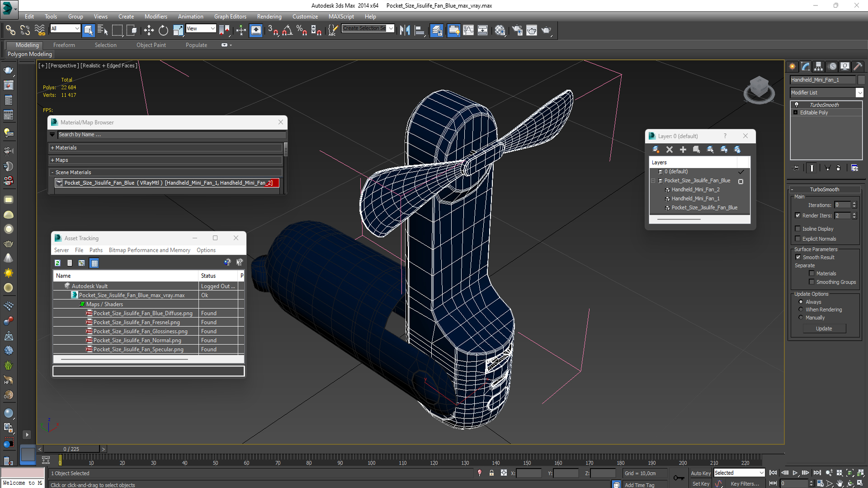Image resolution: width=868 pixels, height=488 pixels.
Task: Switch to the Freeform ribbon tab
Action: 64,45
